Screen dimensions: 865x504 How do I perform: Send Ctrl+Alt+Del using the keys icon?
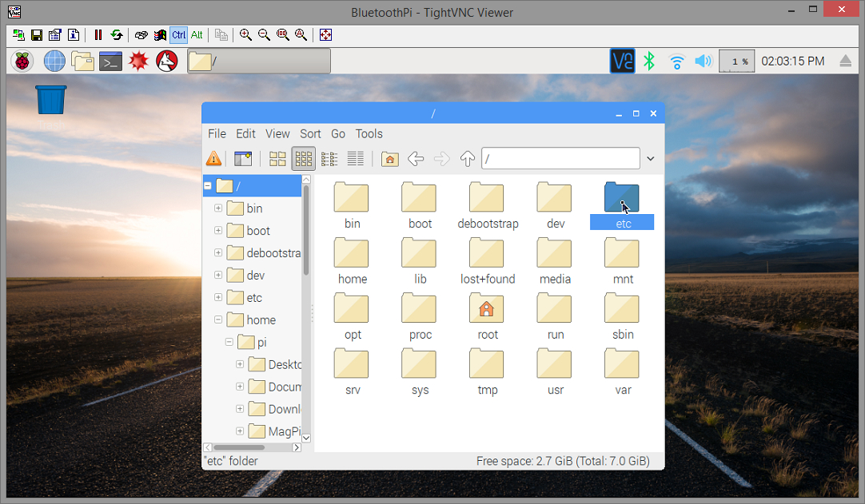(x=142, y=35)
